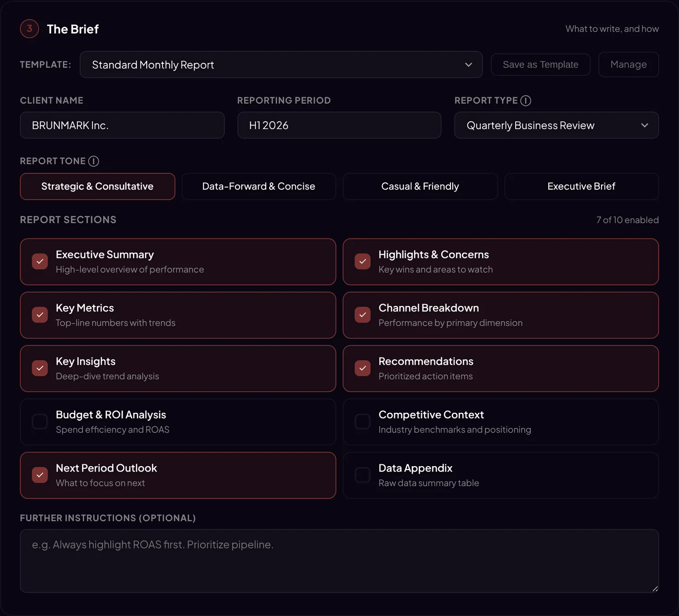Image resolution: width=679 pixels, height=616 pixels.
Task: Click 'The Brief' section heading
Action: coord(73,29)
